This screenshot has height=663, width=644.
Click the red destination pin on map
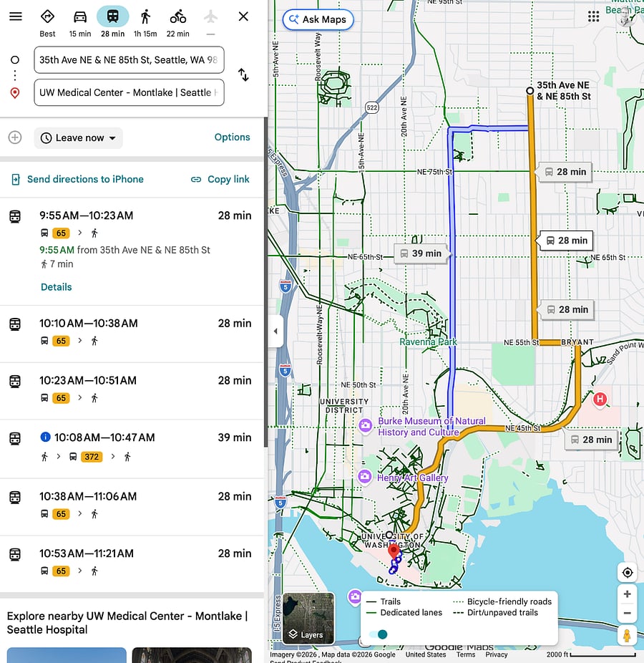394,552
